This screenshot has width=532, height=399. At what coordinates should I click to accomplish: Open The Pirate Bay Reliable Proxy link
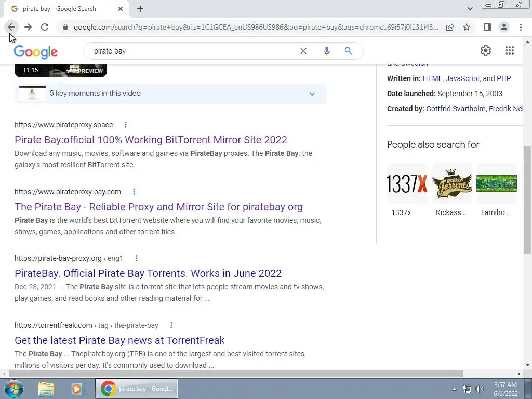click(159, 207)
